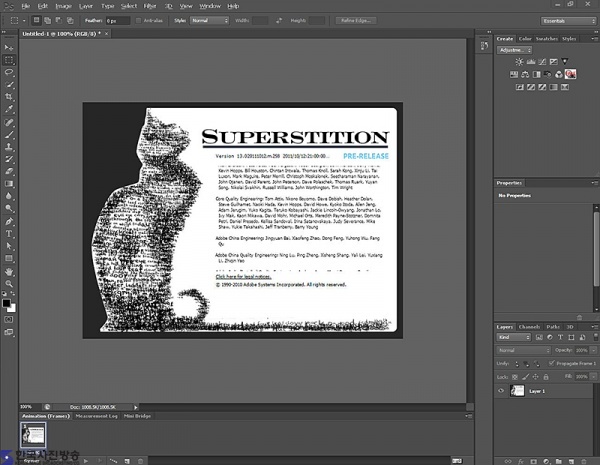Hide Layer 1 using the eye icon
Viewport: 600px width, 465px height.
click(501, 391)
